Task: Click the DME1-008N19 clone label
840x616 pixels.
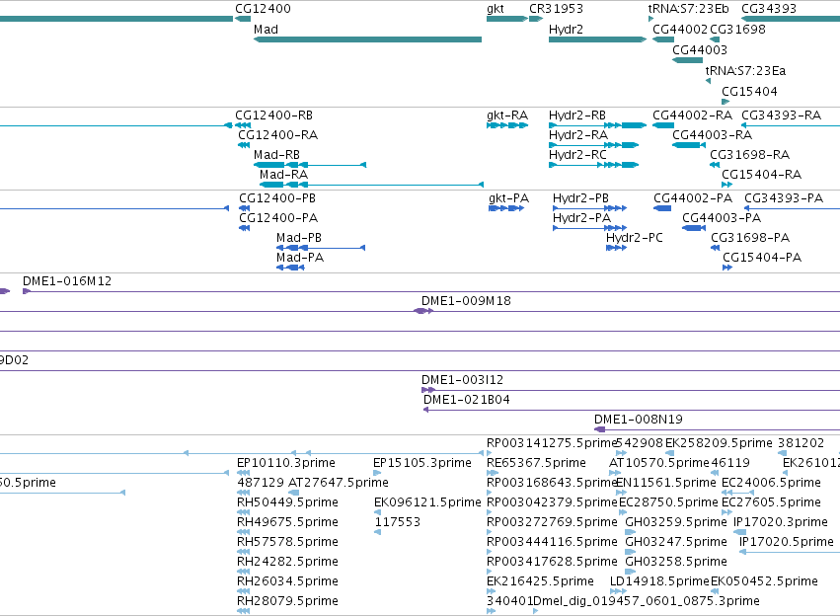Action: tap(639, 420)
